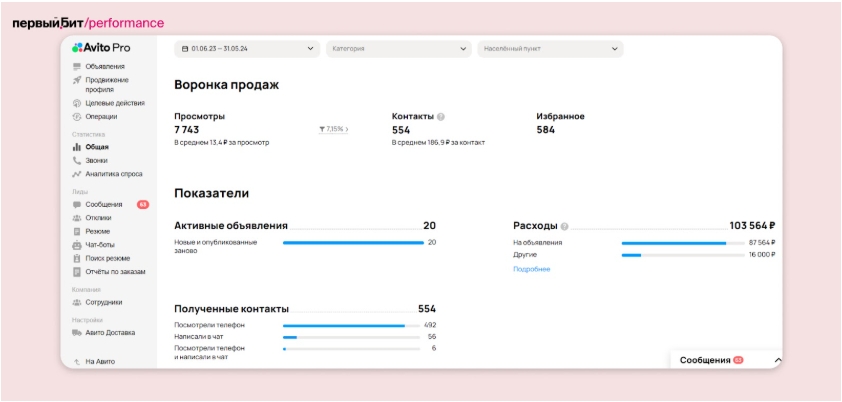This screenshot has width=842, height=402.
Task: Open the date range 01.06.23 — 31.05.24 dropdown
Action: coord(247,49)
